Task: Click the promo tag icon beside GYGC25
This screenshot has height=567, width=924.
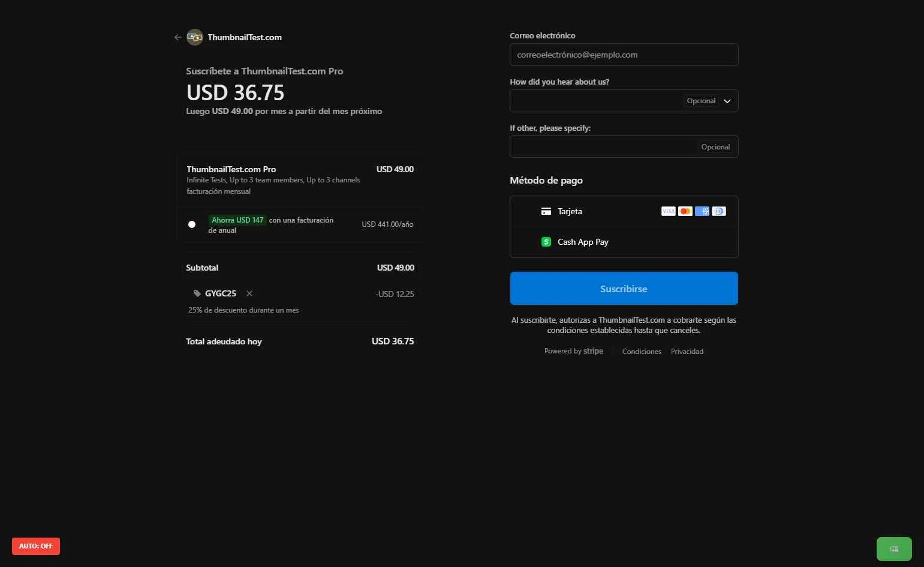Action: [x=197, y=293]
